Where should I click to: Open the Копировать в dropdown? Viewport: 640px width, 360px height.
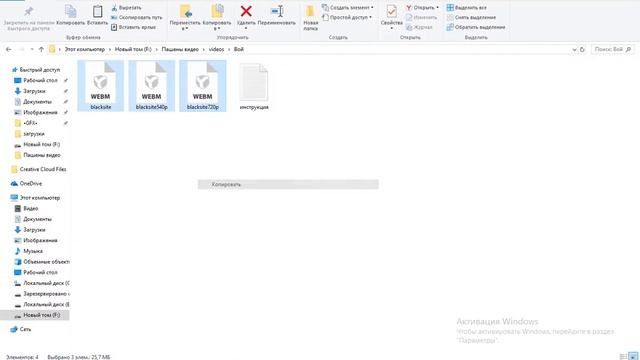click(217, 18)
